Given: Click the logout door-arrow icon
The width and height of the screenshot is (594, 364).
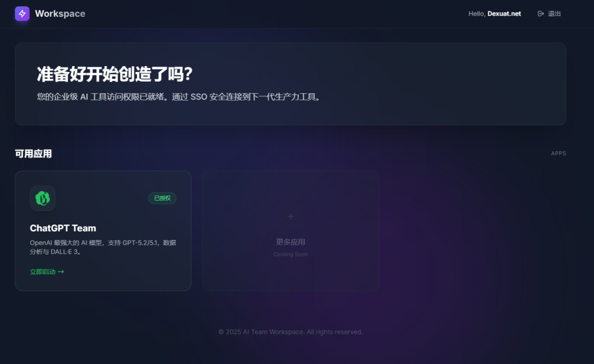Looking at the screenshot, I should [x=541, y=14].
